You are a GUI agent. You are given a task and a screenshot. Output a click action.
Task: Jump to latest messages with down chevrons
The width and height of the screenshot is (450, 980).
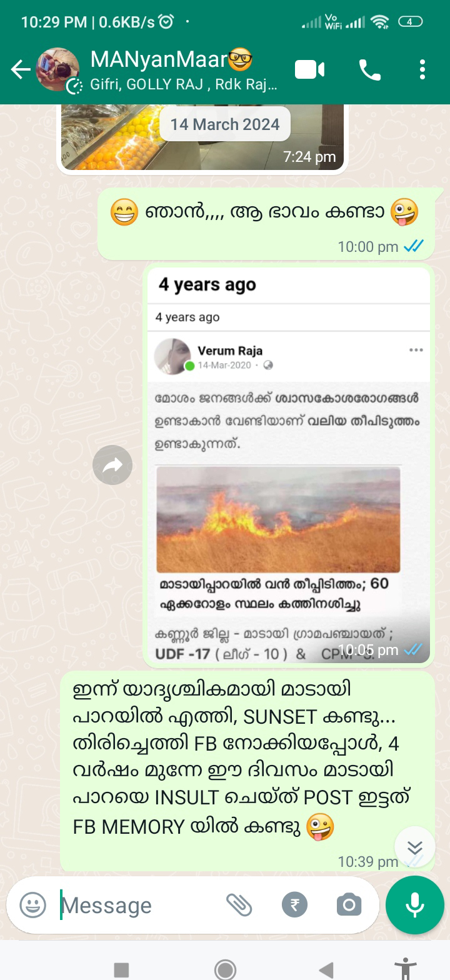tap(415, 847)
